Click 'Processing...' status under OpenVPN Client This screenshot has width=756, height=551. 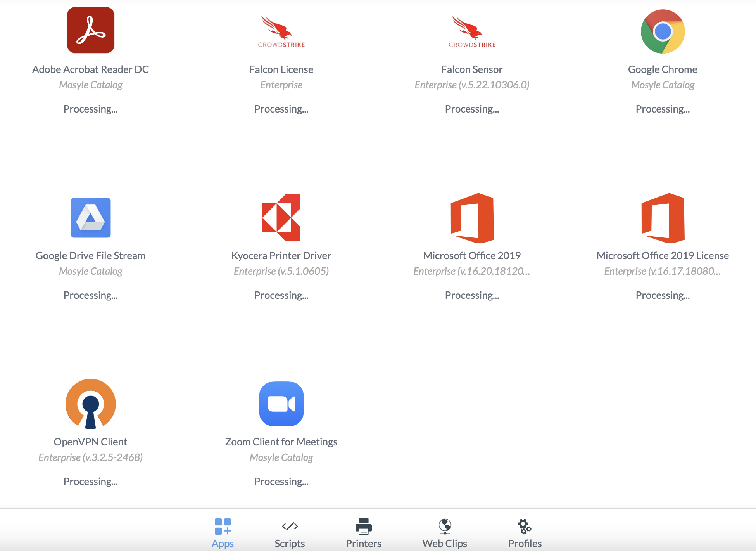91,482
